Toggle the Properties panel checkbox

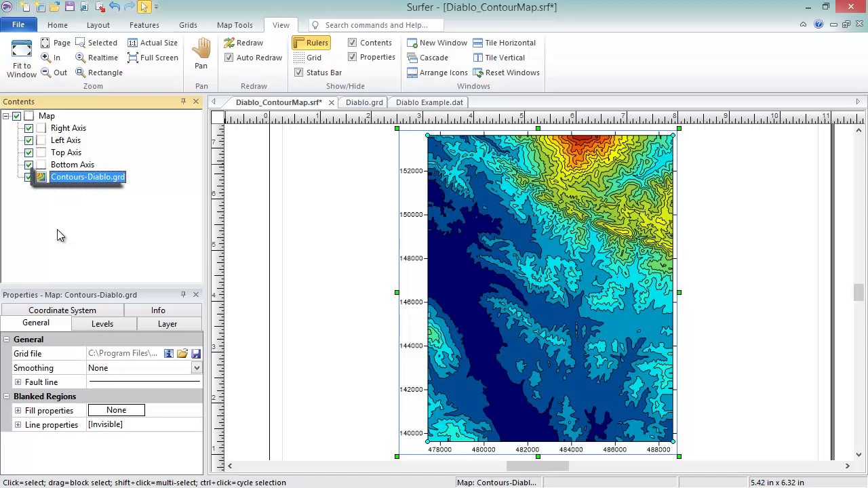point(352,57)
